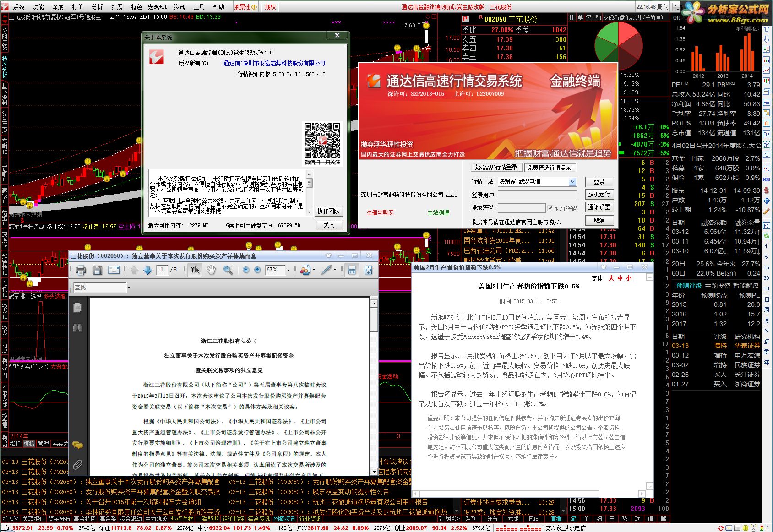This screenshot has width=773, height=532.
Task: Select 龙虎 bottom right tab
Action: 513,519
